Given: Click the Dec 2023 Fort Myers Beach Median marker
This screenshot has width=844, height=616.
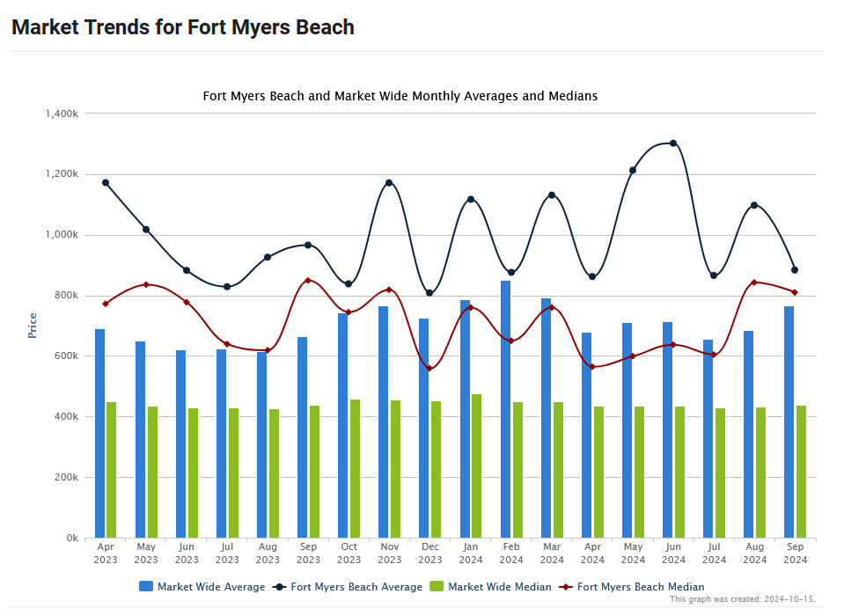Looking at the screenshot, I should click(429, 369).
